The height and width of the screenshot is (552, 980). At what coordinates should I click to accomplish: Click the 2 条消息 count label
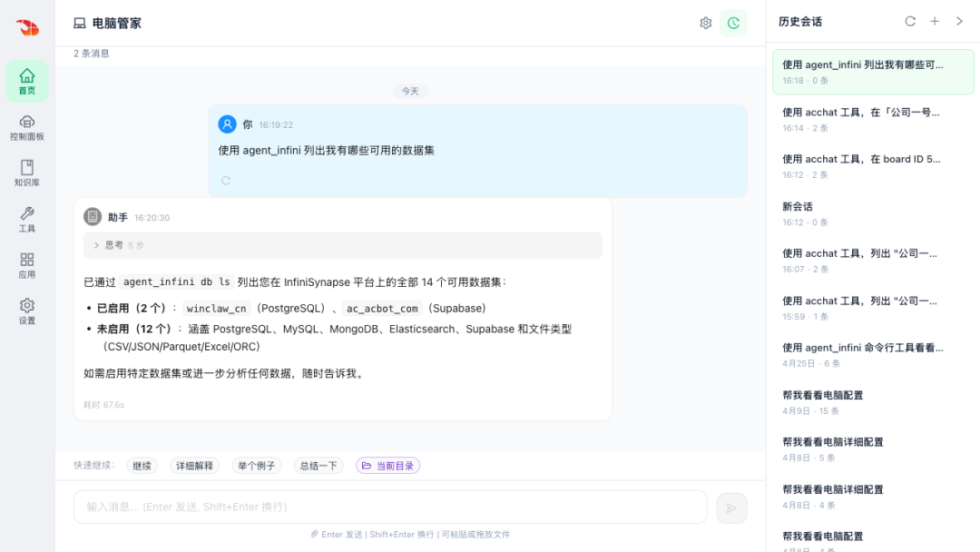pyautogui.click(x=92, y=54)
